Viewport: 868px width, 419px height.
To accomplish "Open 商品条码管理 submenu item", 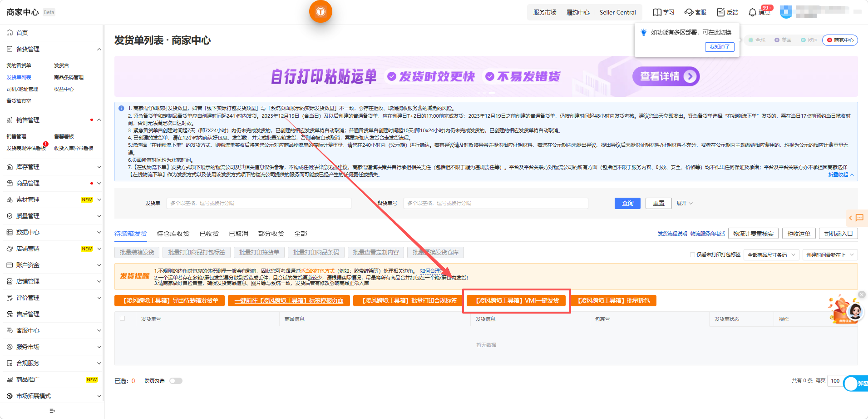I will pos(69,78).
